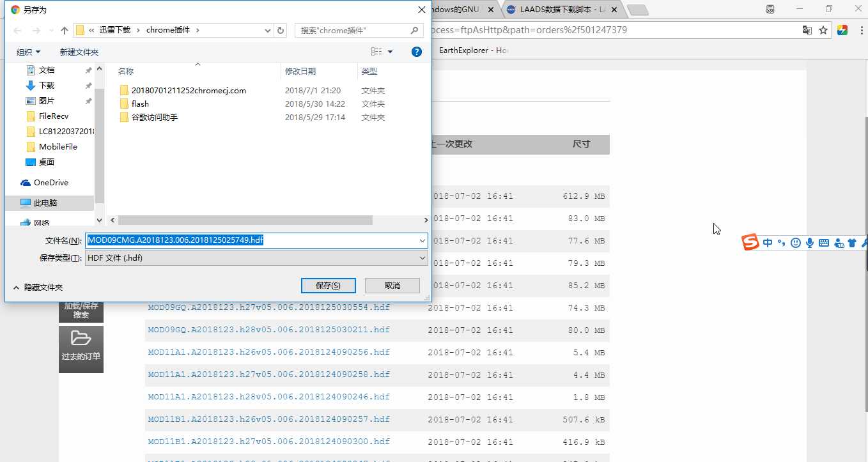Image resolution: width=868 pixels, height=462 pixels.
Task: Open the 保存类型 HDF 文件 dropdown
Action: [x=256, y=258]
